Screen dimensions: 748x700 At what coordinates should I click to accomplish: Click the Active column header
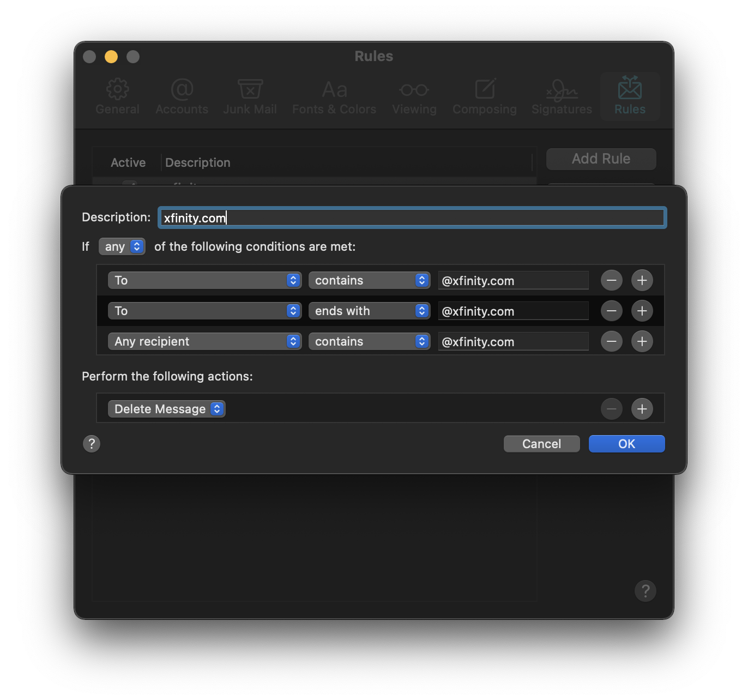coord(128,162)
